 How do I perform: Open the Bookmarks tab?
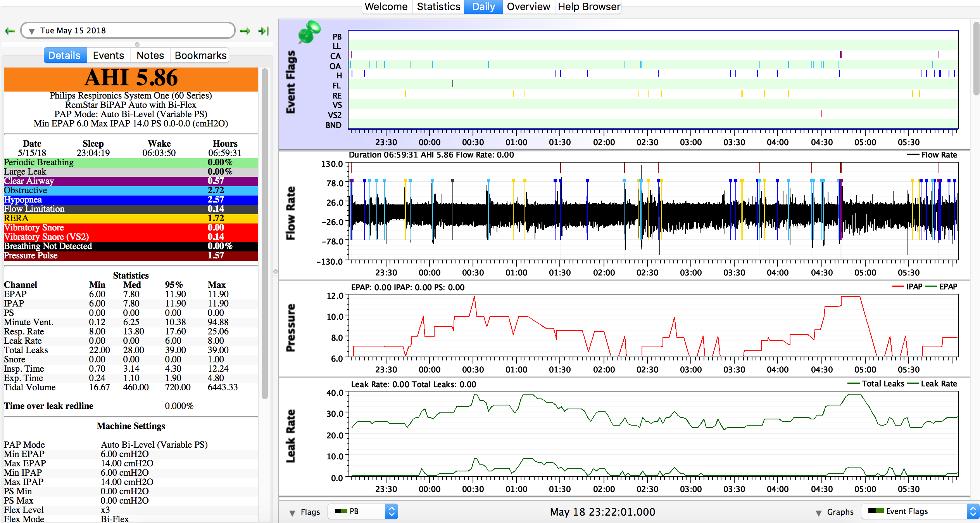[200, 55]
